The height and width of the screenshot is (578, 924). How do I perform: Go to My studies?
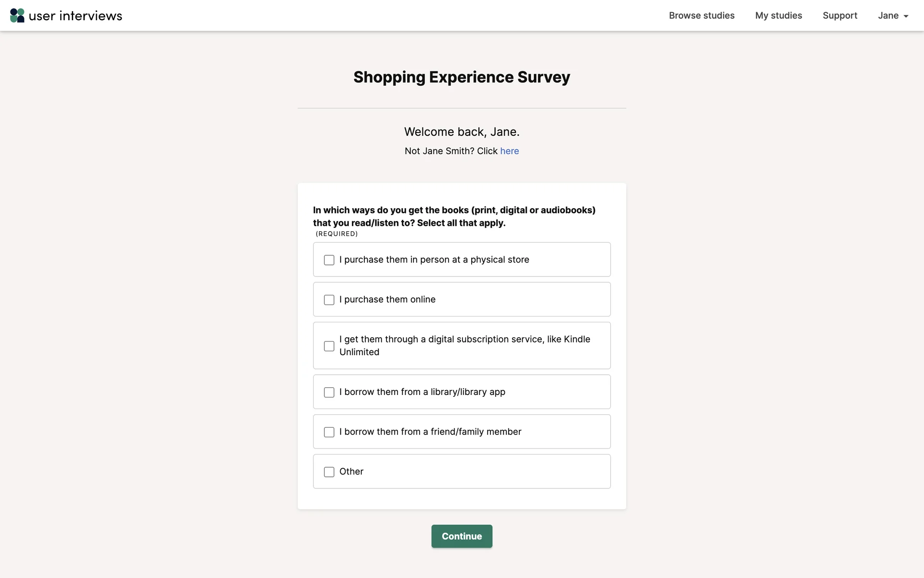coord(778,15)
